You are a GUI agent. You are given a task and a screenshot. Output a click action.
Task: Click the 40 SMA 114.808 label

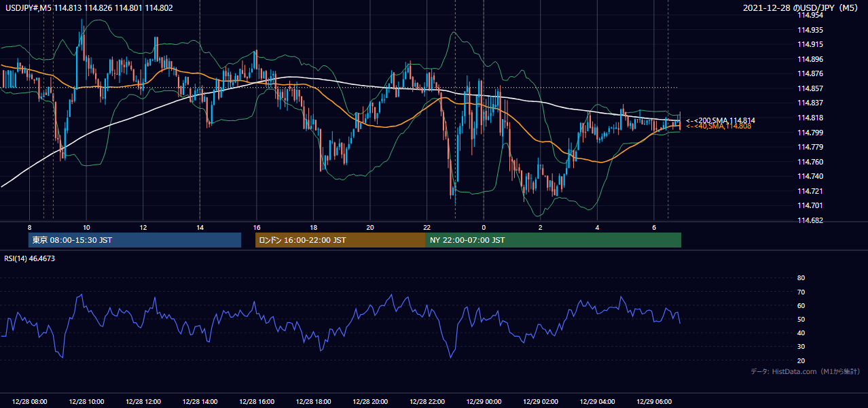click(x=719, y=126)
